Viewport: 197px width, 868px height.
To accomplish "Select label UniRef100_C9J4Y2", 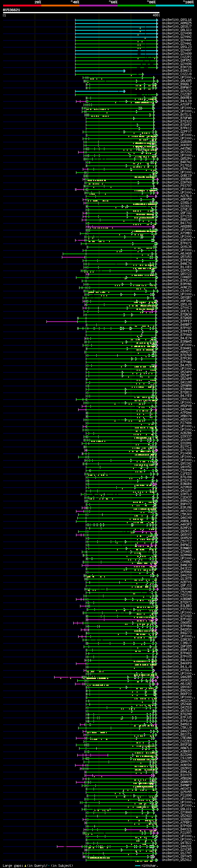I will click(x=176, y=291).
